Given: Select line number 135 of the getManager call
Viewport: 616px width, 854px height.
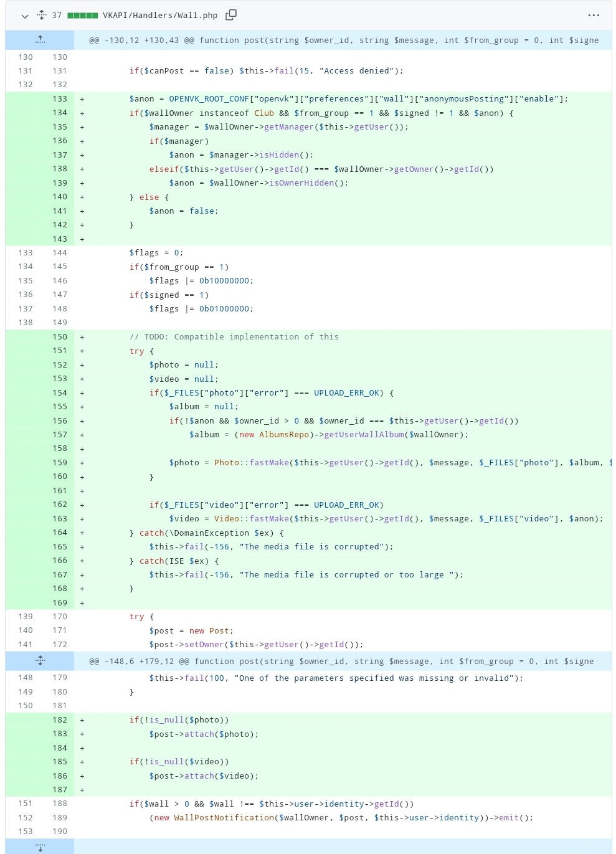Looking at the screenshot, I should click(x=60, y=126).
